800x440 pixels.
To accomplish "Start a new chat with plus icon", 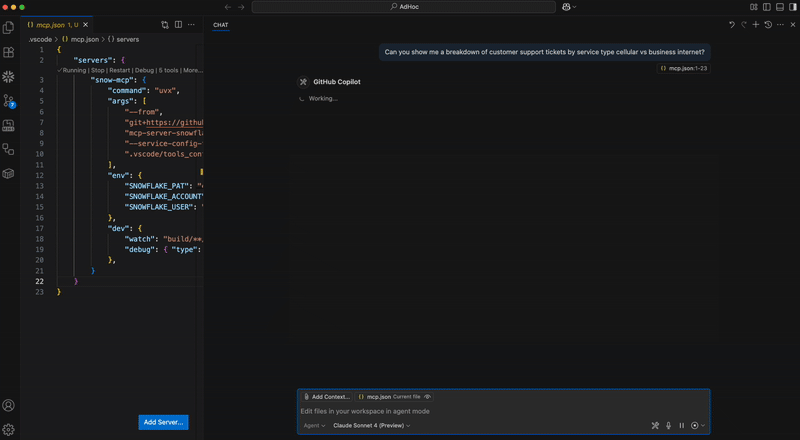I will coord(756,24).
